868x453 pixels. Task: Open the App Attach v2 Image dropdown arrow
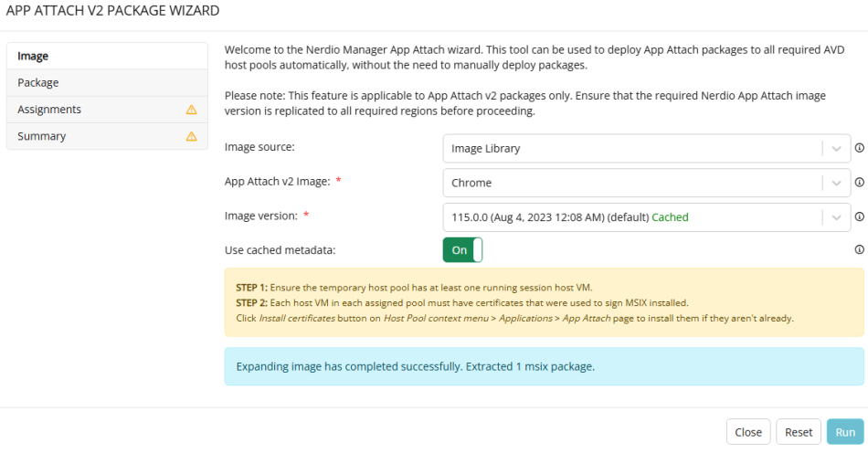(x=836, y=183)
